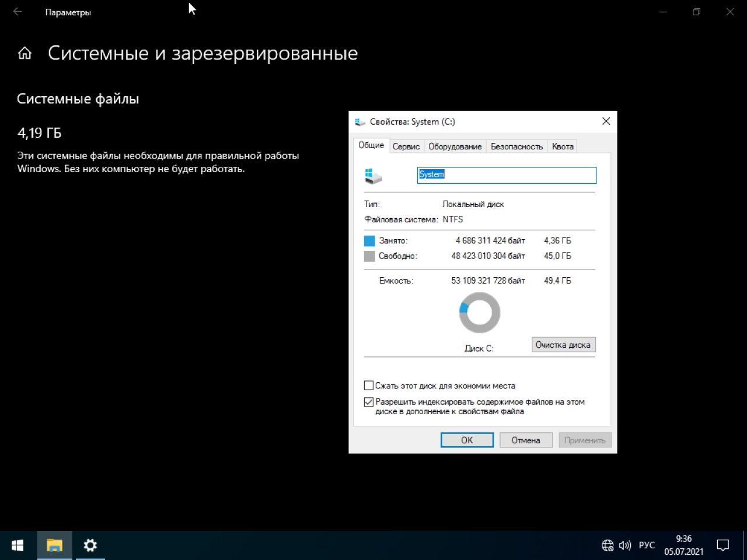This screenshot has height=560, width=747.
Task: Click the 'Локальный диск' type value
Action: point(473,204)
